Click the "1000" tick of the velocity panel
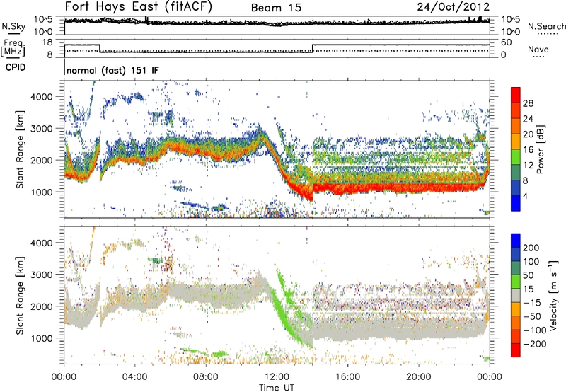This screenshot has width=566, height=392. click(41, 338)
